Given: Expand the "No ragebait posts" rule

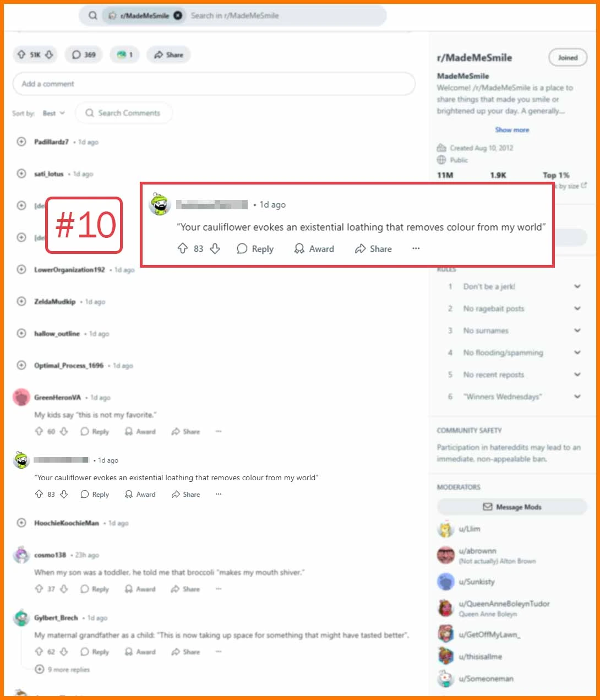Looking at the screenshot, I should pyautogui.click(x=577, y=308).
